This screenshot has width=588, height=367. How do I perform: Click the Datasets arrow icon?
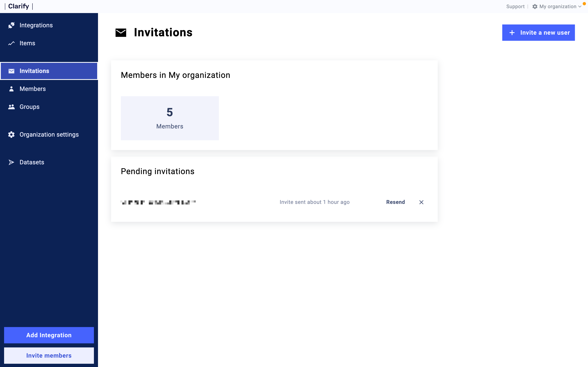pos(11,162)
